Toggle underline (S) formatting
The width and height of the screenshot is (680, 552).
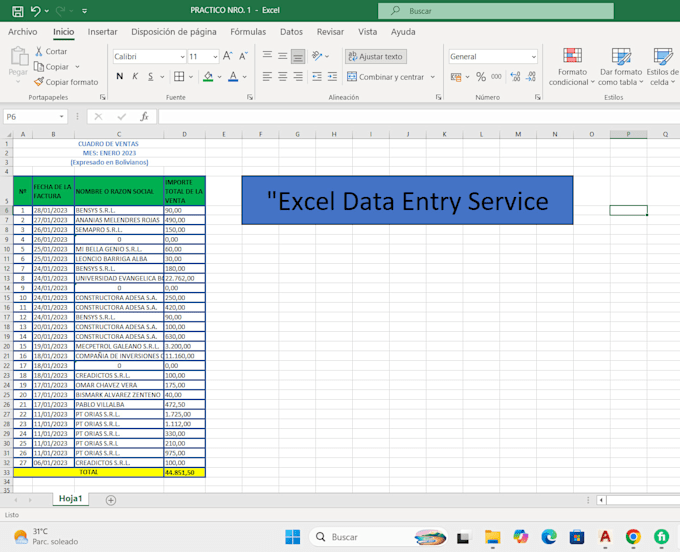click(x=150, y=77)
